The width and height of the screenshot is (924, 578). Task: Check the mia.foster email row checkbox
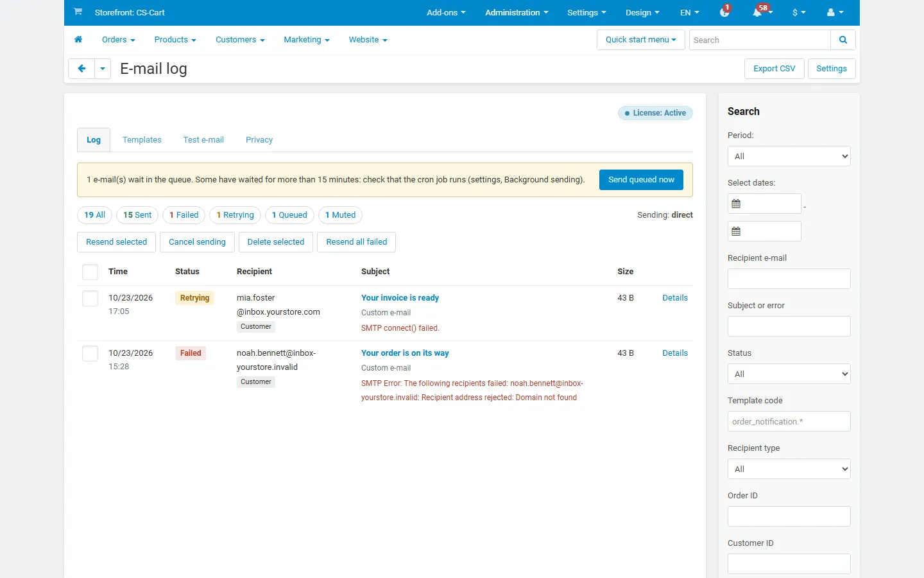click(90, 299)
